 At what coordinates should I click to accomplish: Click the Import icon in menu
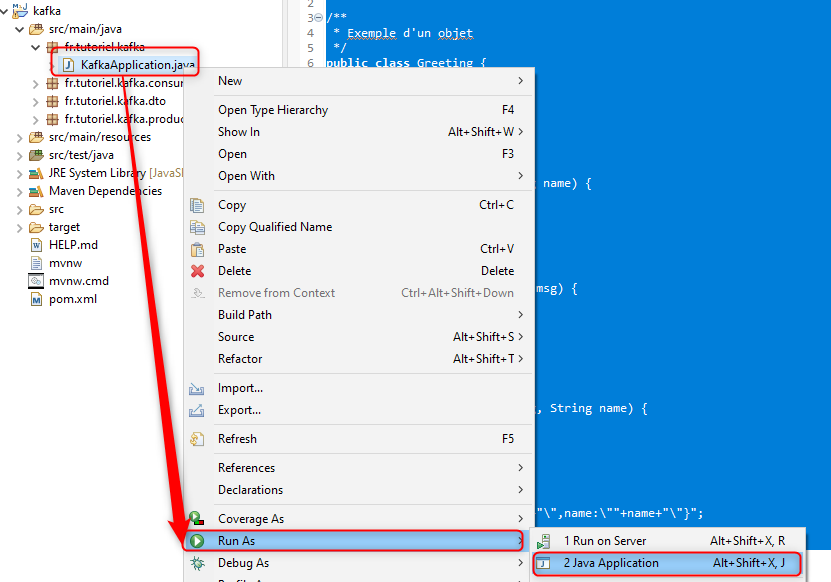click(198, 388)
